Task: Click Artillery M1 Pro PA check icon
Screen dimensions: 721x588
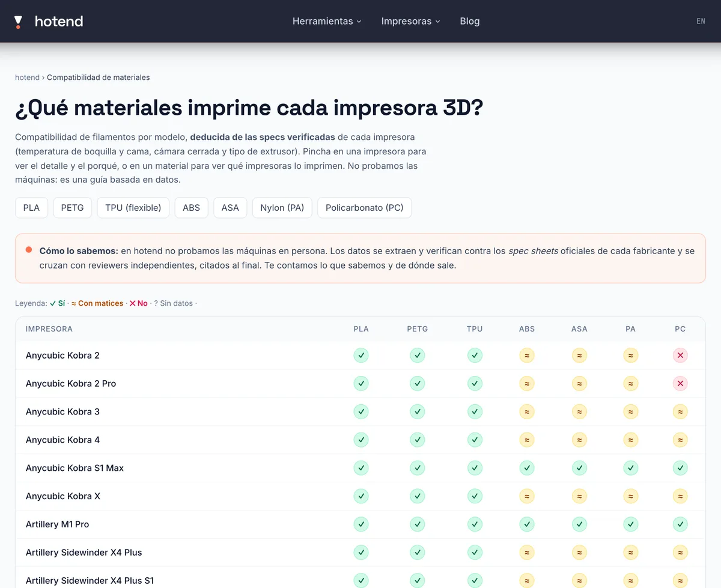Action: [x=630, y=525]
